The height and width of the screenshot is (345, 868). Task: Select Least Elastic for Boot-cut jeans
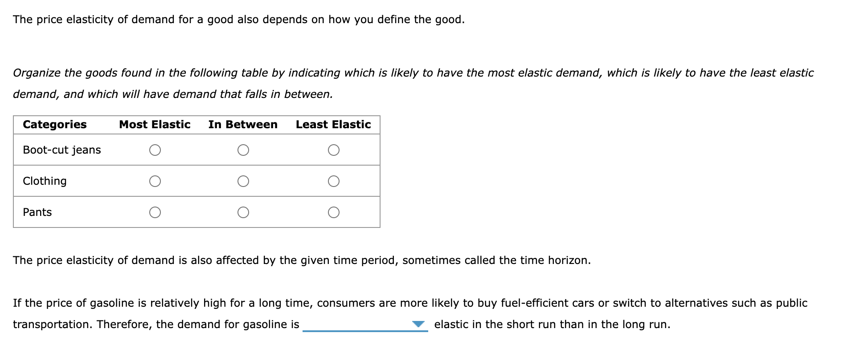334,150
